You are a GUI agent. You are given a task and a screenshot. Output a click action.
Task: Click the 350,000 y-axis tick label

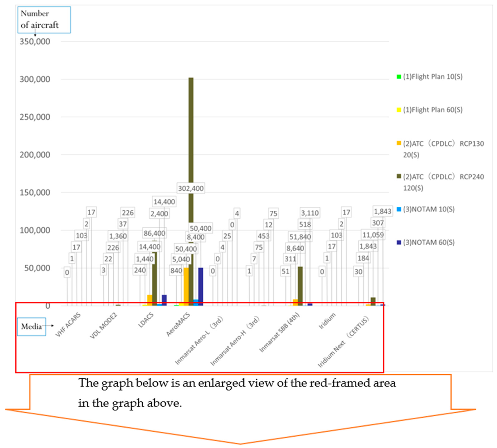point(35,42)
